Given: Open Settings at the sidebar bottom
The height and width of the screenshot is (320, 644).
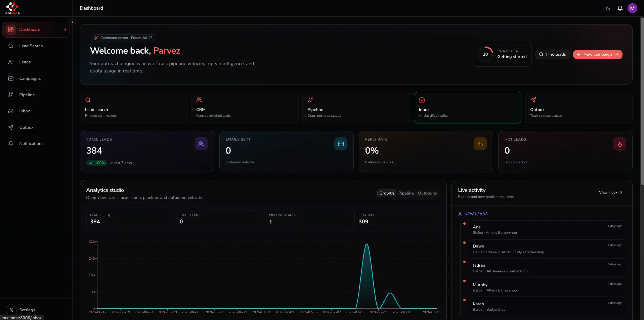Looking at the screenshot, I should 27,310.
